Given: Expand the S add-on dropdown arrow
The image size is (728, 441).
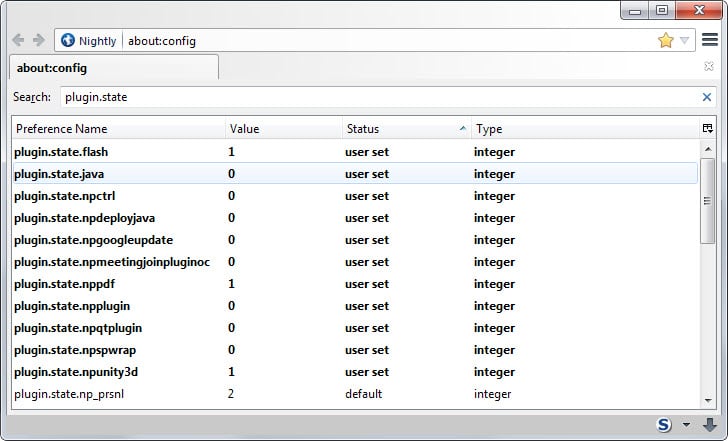Looking at the screenshot, I should [x=686, y=425].
